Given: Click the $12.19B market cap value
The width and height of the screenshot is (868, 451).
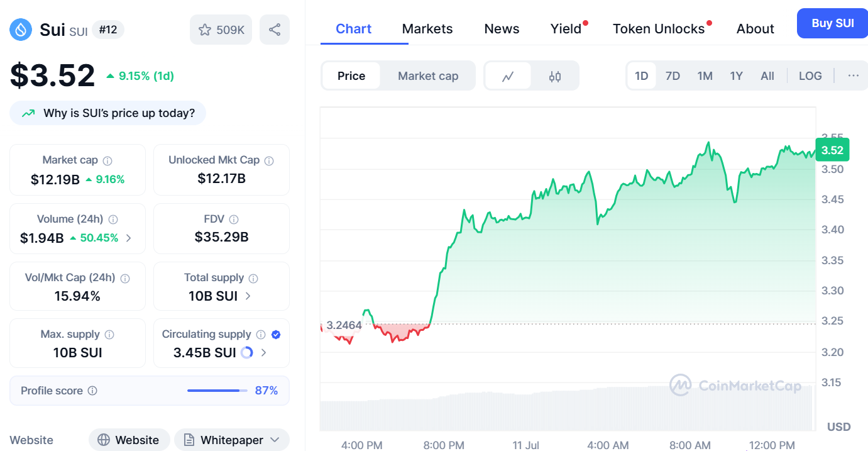Looking at the screenshot, I should pyautogui.click(x=55, y=179).
